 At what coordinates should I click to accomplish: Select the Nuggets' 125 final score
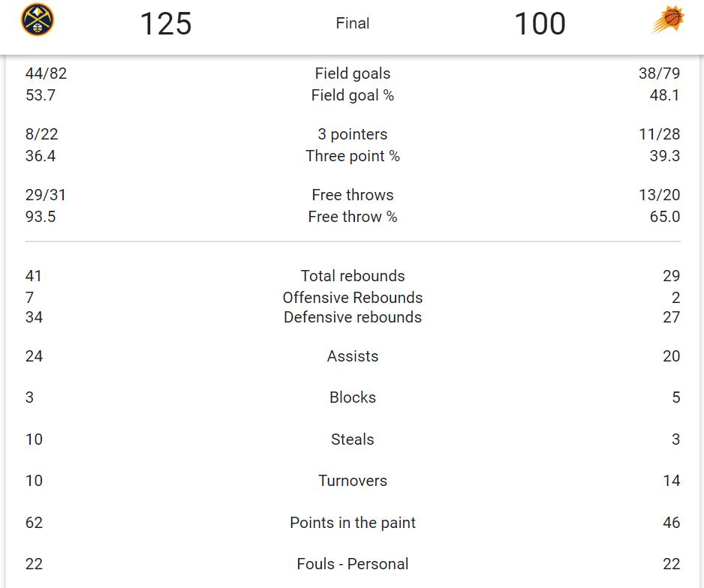(x=166, y=24)
